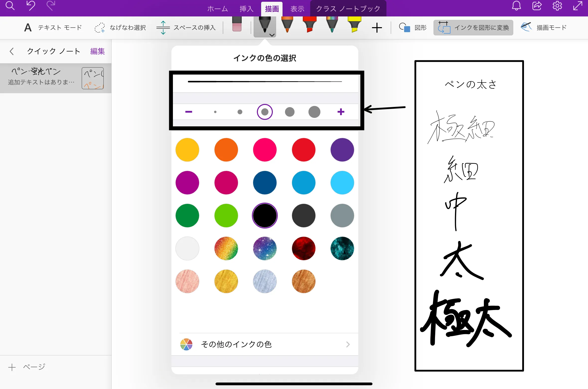
Task: Open その他のインクの色 for more colors
Action: click(x=265, y=344)
